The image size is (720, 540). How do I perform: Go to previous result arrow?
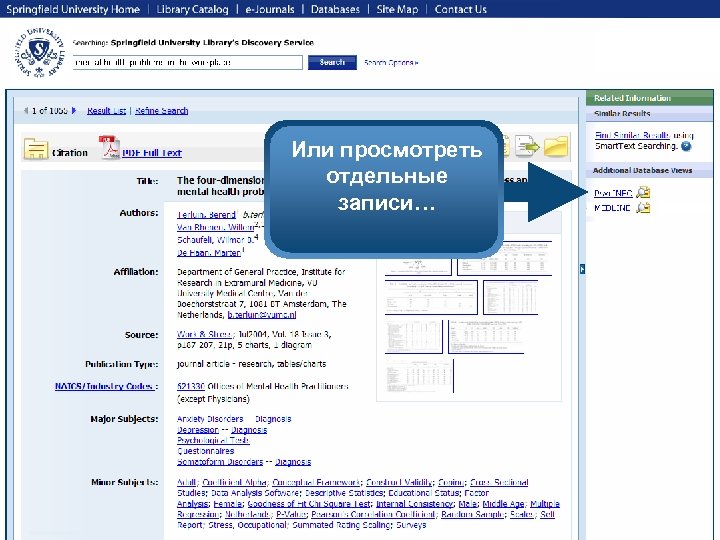click(26, 111)
